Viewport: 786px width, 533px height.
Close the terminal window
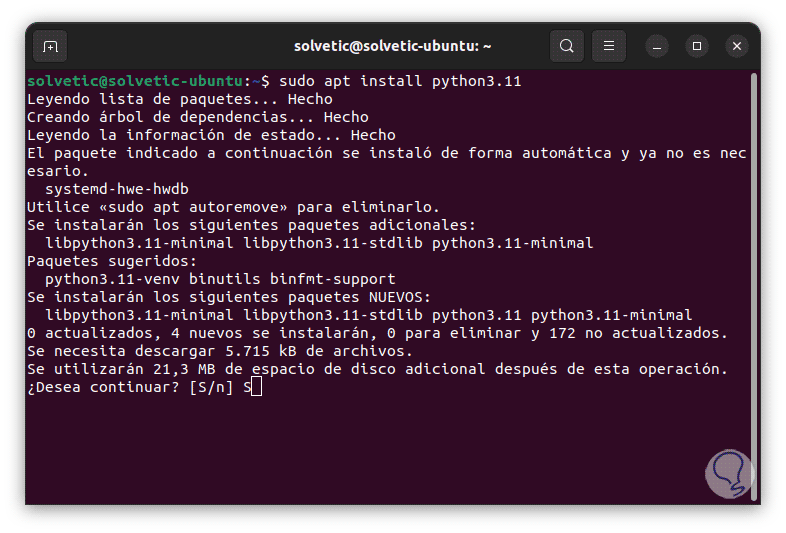[x=737, y=46]
